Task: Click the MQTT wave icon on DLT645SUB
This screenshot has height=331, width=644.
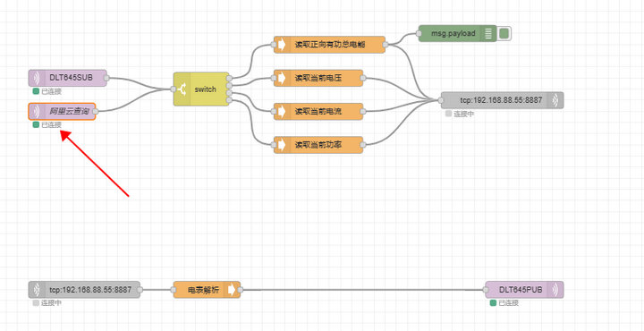Action: pos(36,78)
